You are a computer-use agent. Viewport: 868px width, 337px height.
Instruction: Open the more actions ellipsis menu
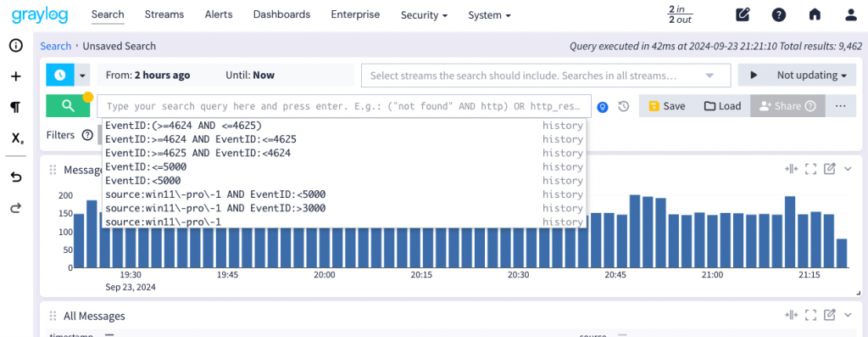point(840,106)
